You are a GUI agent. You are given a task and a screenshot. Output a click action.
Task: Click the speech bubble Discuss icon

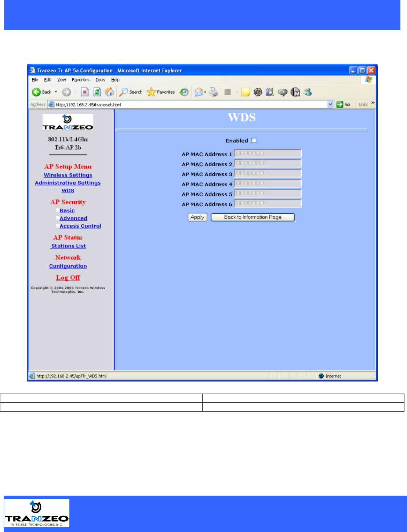coord(283,92)
